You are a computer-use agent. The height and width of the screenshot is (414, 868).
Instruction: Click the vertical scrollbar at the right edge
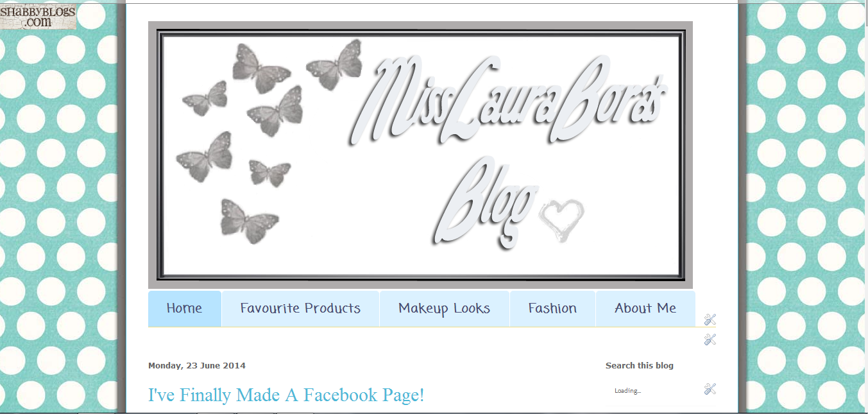click(865, 207)
